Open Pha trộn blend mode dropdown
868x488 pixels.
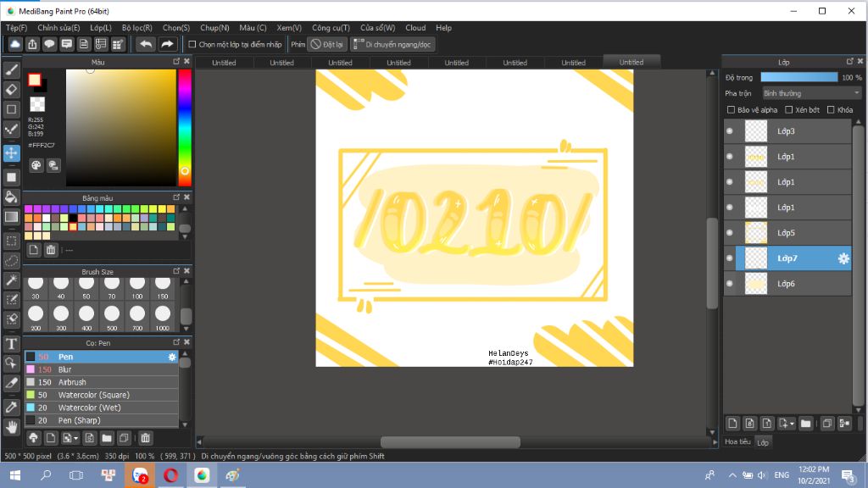tap(811, 93)
